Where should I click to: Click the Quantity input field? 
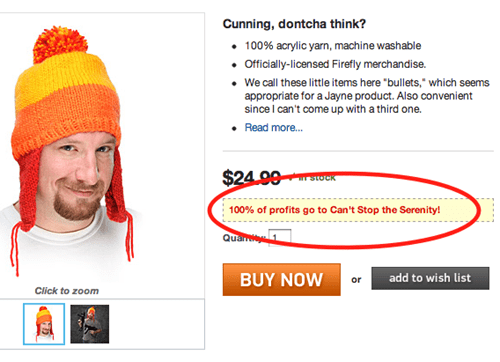[280, 237]
